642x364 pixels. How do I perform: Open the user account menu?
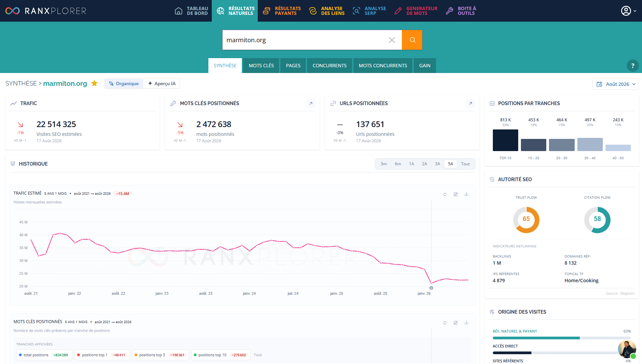pos(628,11)
